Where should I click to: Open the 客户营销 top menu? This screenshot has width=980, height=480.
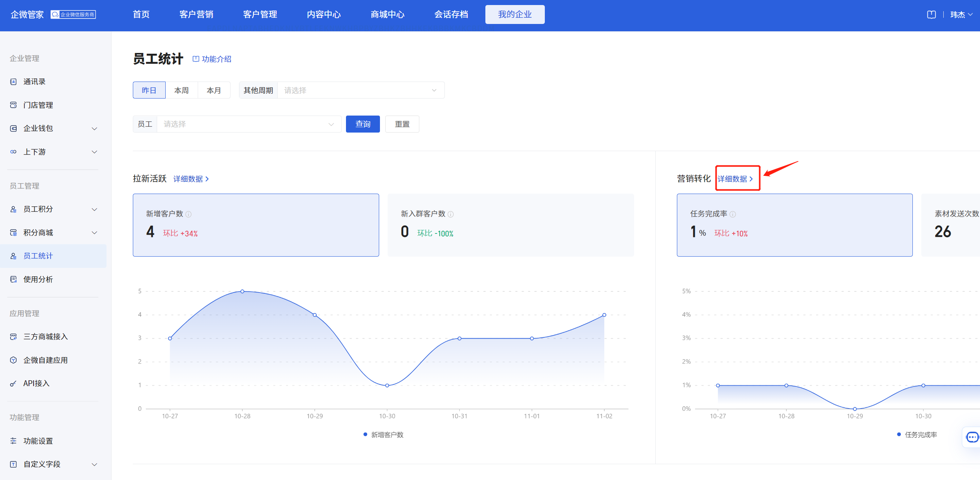197,14
